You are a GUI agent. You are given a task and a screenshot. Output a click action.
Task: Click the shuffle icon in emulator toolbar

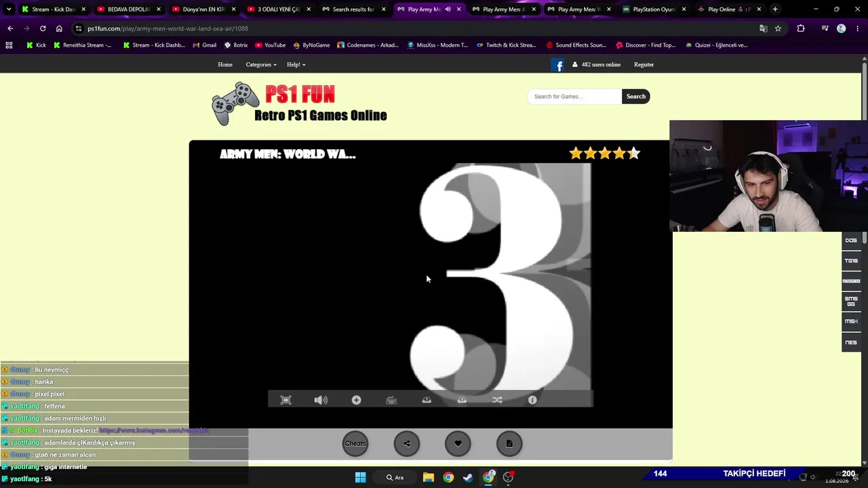tap(497, 400)
